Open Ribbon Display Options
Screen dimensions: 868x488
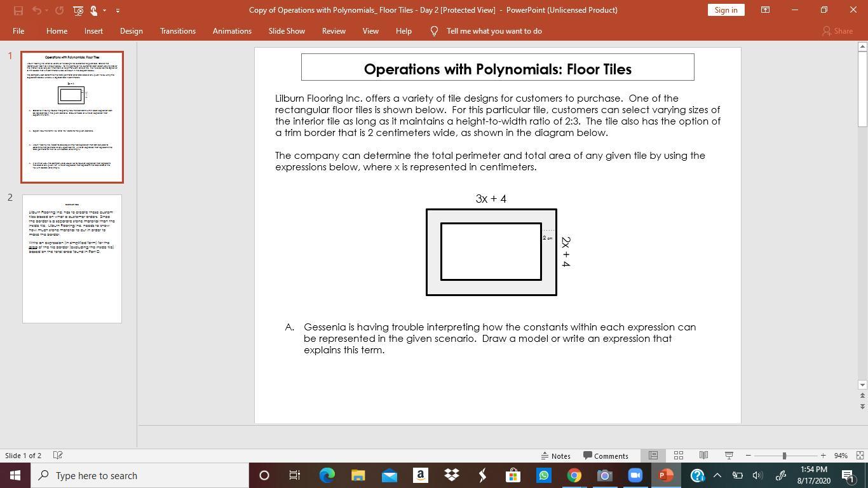pos(765,10)
